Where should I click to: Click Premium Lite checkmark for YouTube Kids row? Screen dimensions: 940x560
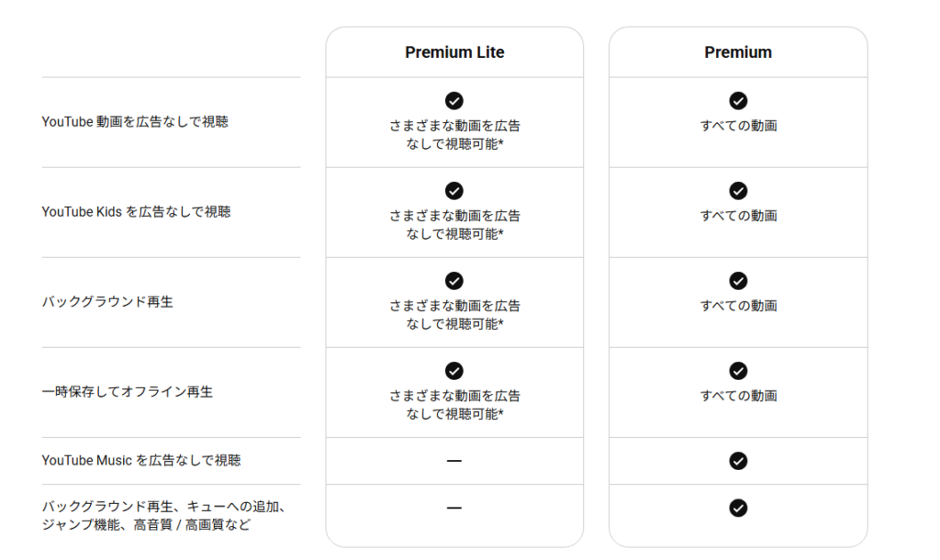coord(453,191)
